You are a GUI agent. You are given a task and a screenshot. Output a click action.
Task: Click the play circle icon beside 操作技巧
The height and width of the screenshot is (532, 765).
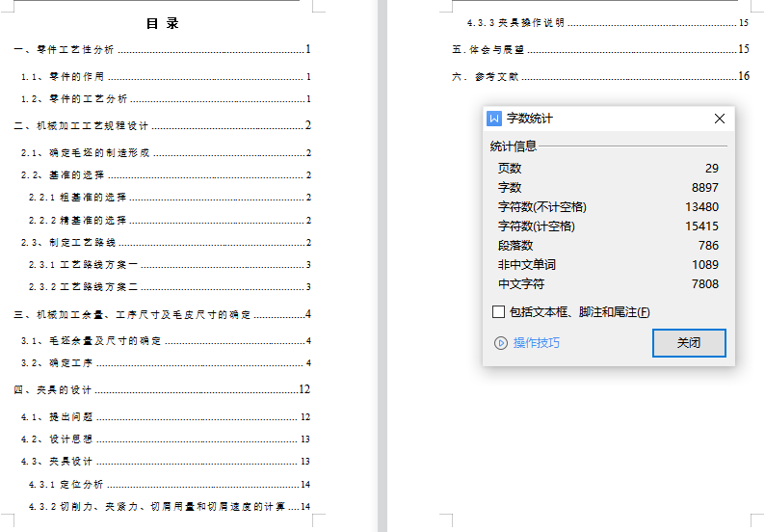500,343
